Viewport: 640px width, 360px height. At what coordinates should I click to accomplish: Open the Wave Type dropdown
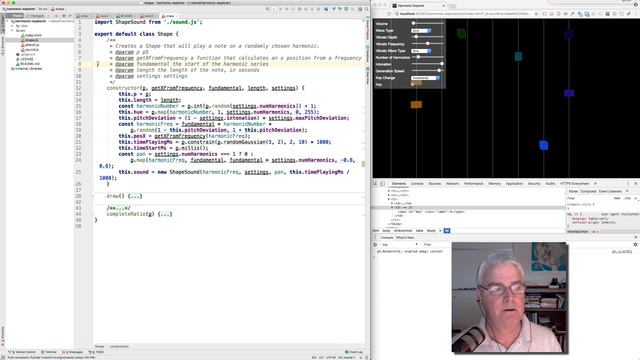click(421, 31)
